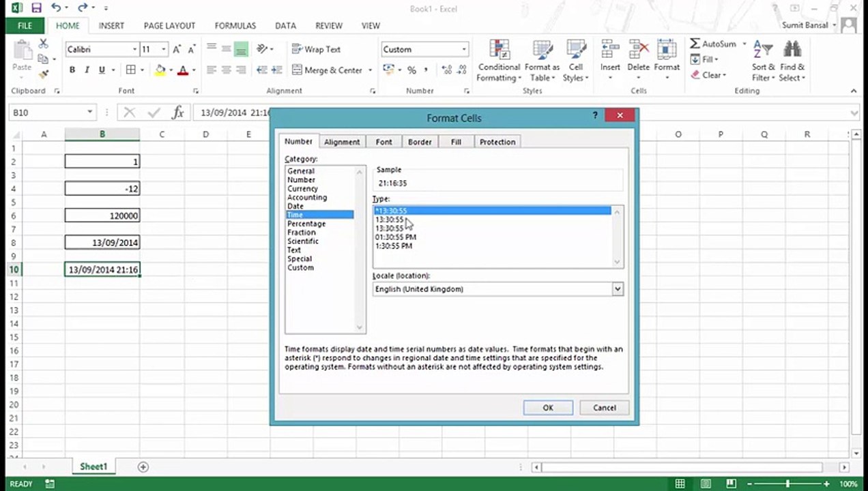This screenshot has height=491, width=868.
Task: Switch to the Alignment tab in dialog
Action: pos(342,142)
